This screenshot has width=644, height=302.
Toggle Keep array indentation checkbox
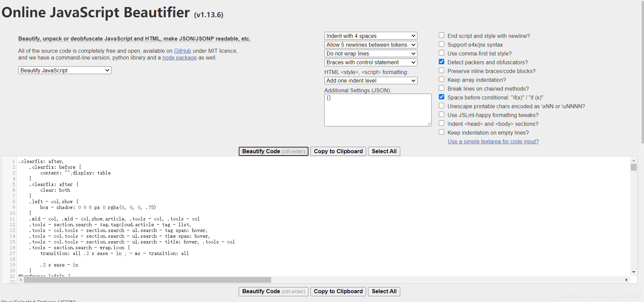442,79
